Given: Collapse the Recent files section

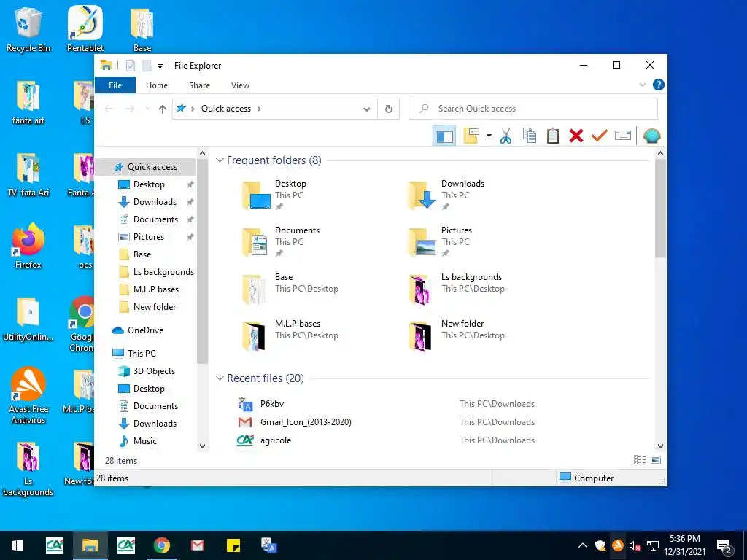Looking at the screenshot, I should (x=220, y=378).
